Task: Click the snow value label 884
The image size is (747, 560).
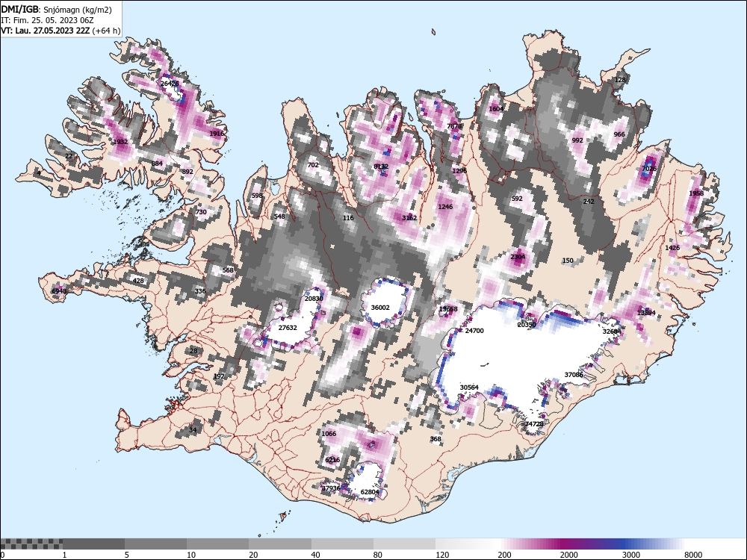Action: [x=157, y=164]
